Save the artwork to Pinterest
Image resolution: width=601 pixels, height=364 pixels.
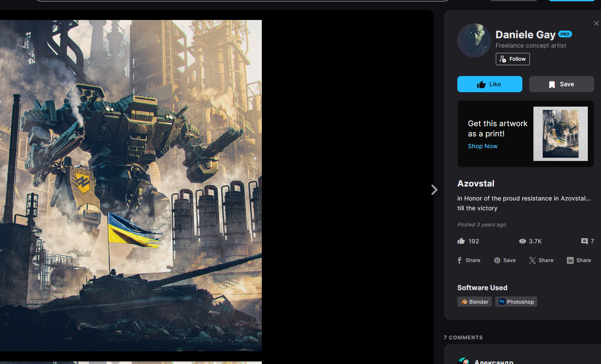pyautogui.click(x=505, y=260)
